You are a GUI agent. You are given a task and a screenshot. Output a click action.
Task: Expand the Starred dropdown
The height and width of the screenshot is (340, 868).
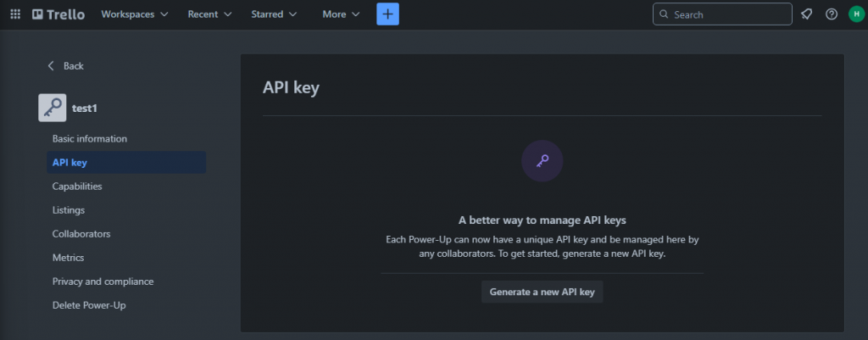274,14
